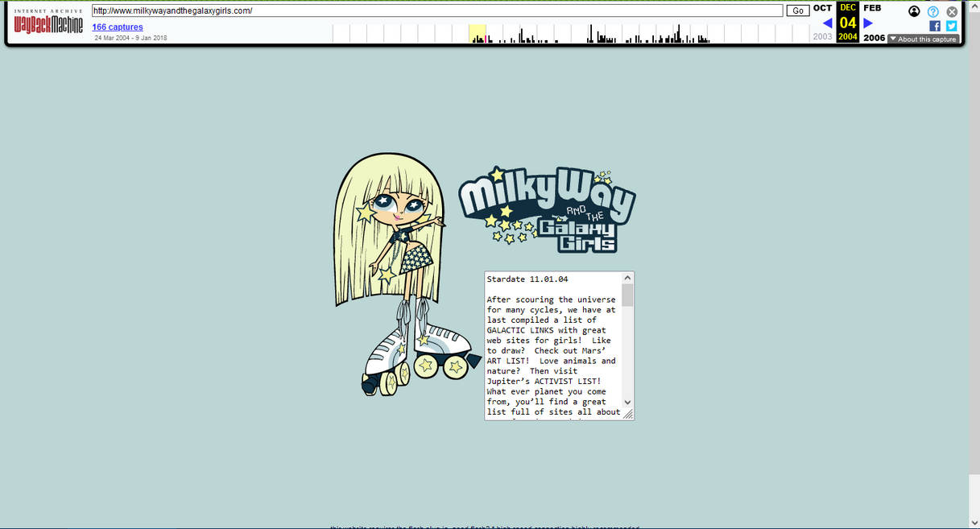Jump to the FEB next capture month

pos(873,8)
